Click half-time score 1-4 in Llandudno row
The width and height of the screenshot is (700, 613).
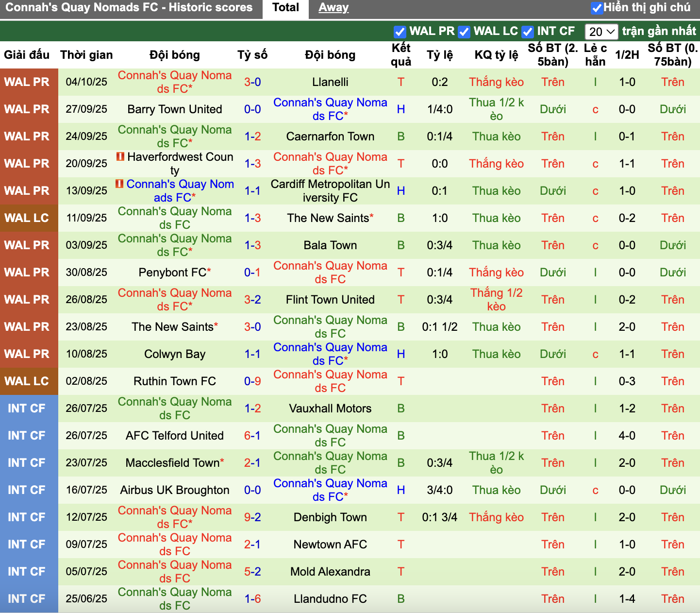[x=627, y=599]
